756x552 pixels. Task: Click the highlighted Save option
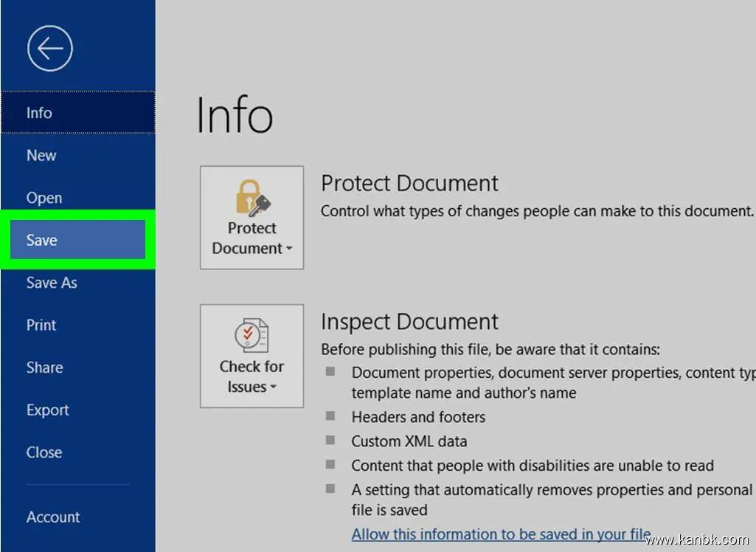[42, 241]
